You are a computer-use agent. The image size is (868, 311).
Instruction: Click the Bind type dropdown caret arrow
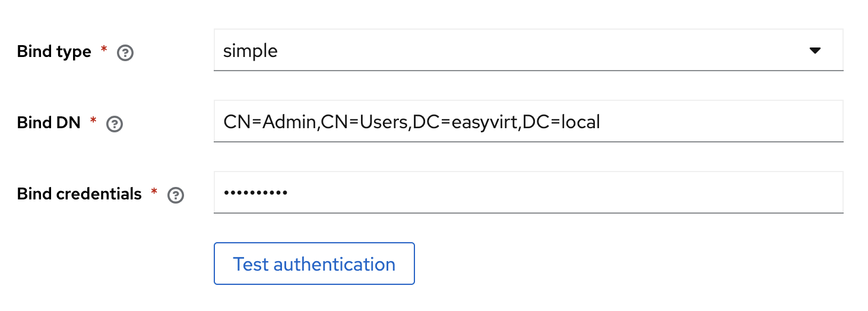point(815,50)
